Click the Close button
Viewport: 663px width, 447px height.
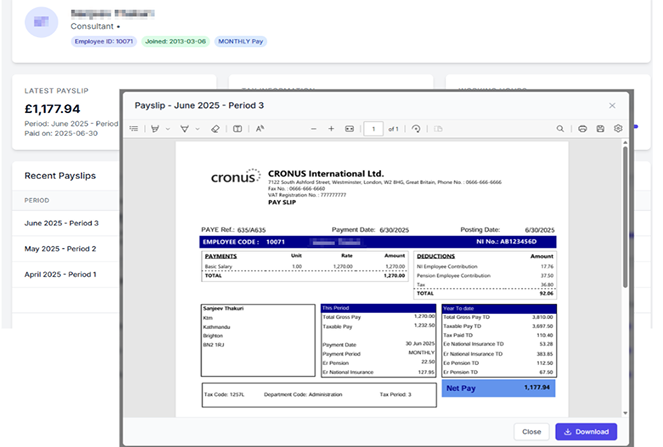point(531,432)
